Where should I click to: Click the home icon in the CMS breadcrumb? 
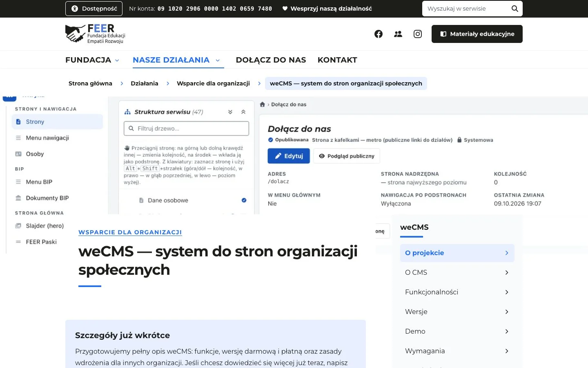coord(263,104)
